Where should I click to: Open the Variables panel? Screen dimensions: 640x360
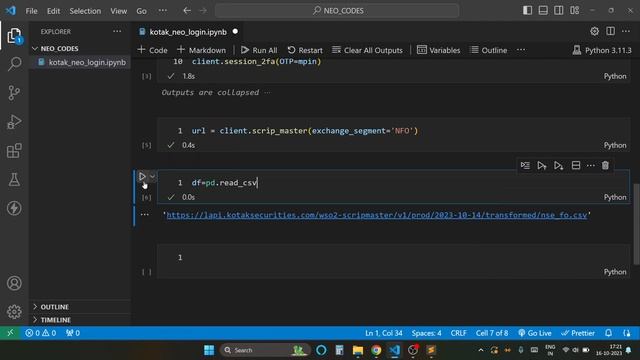click(x=438, y=50)
